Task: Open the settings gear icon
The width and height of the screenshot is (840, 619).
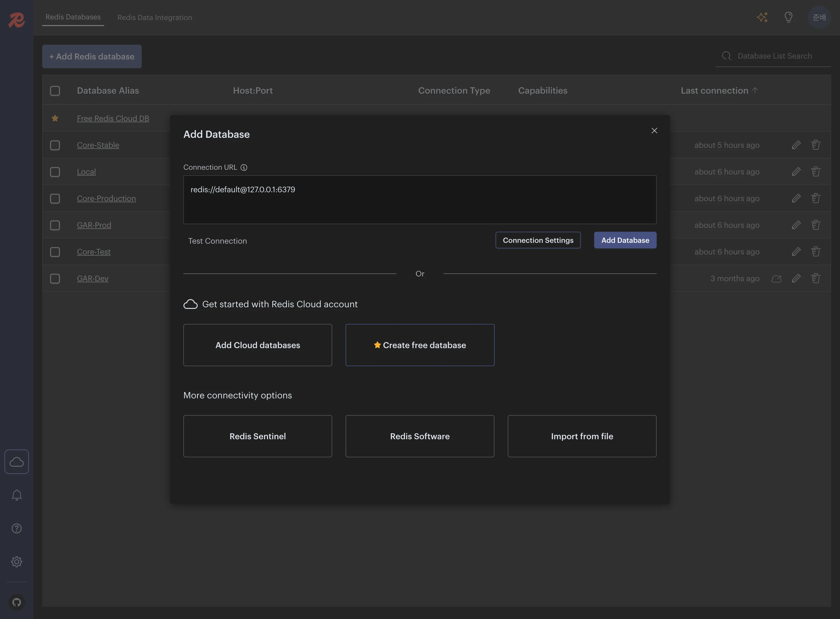Action: click(16, 561)
